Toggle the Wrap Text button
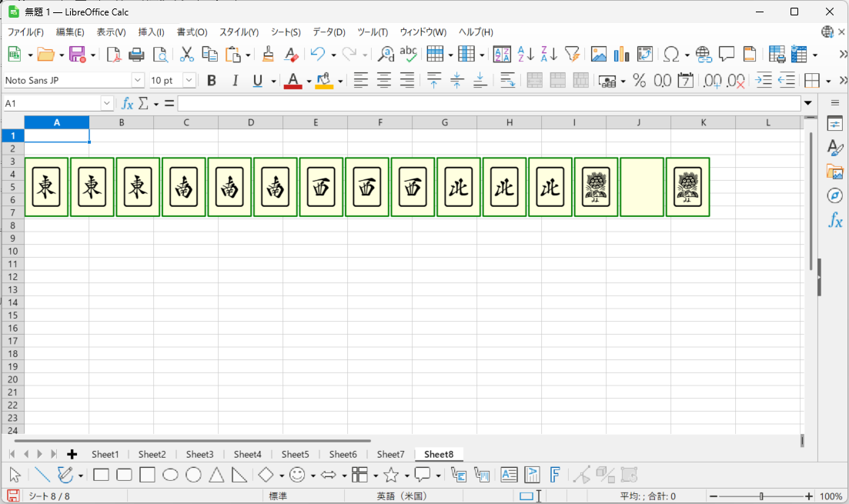This screenshot has width=849, height=504. 507,80
